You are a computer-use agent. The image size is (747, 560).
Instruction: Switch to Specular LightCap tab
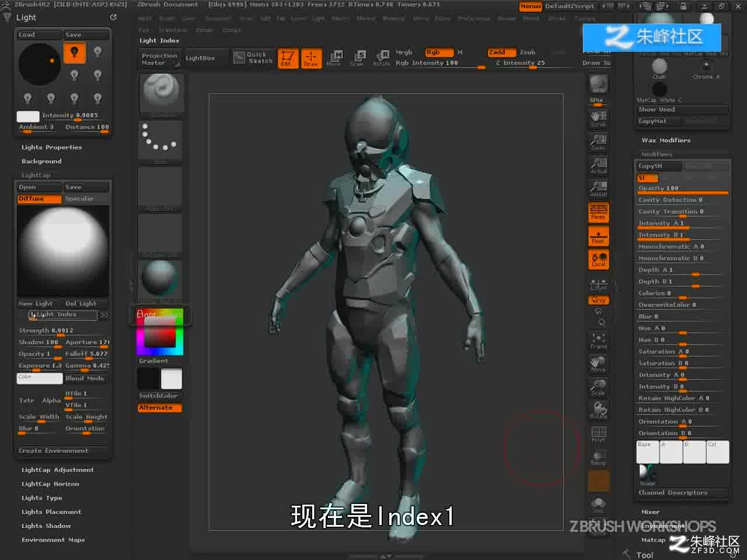(x=86, y=199)
